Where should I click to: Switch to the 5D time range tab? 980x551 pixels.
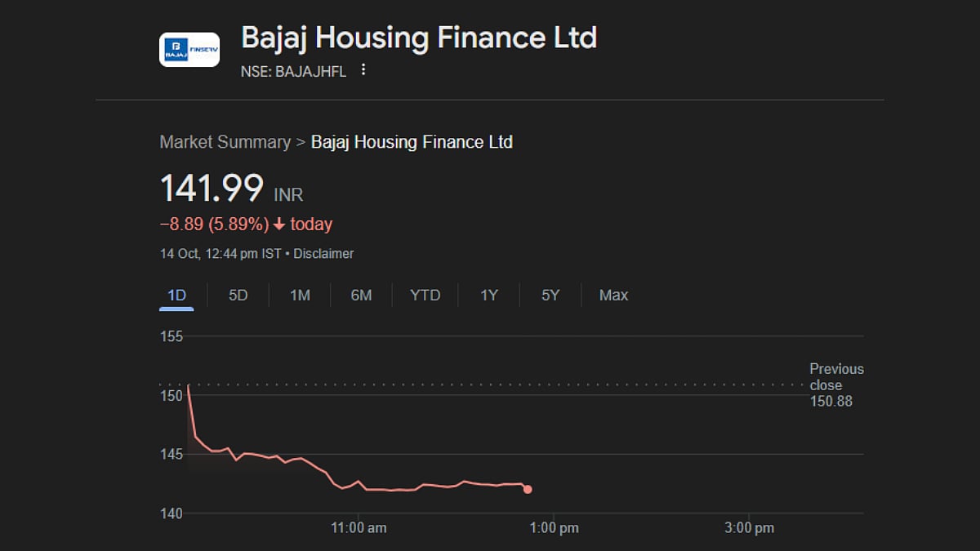pos(238,295)
